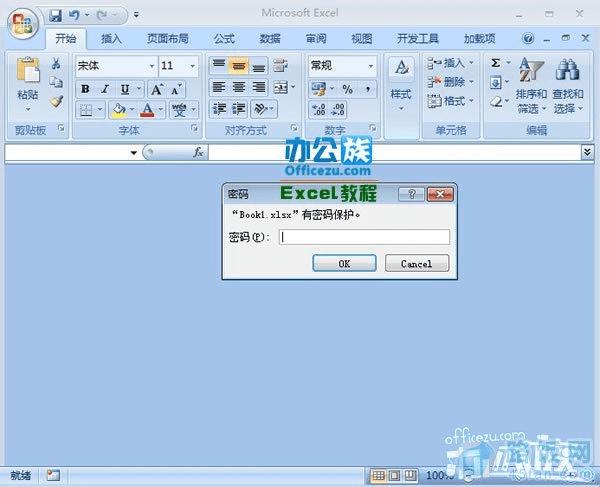Open the borders dropdown arrow

click(100, 109)
